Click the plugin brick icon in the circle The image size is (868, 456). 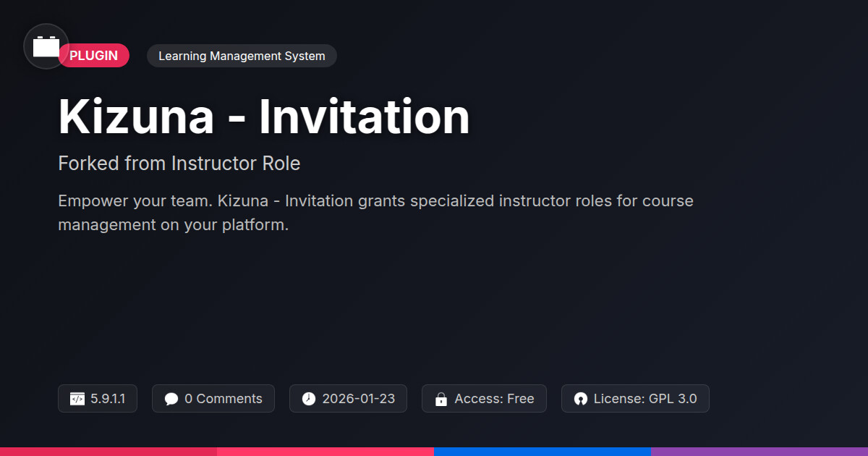point(46,47)
